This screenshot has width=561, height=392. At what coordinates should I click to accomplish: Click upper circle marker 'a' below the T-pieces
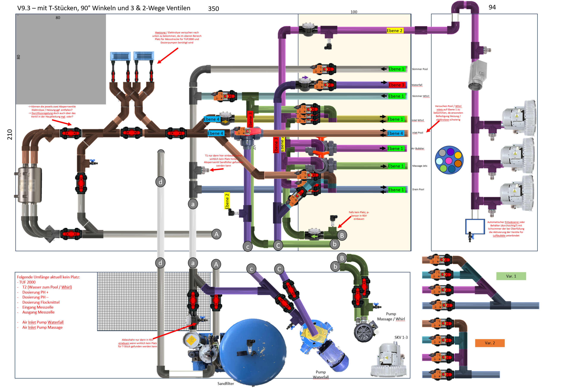[x=193, y=204]
